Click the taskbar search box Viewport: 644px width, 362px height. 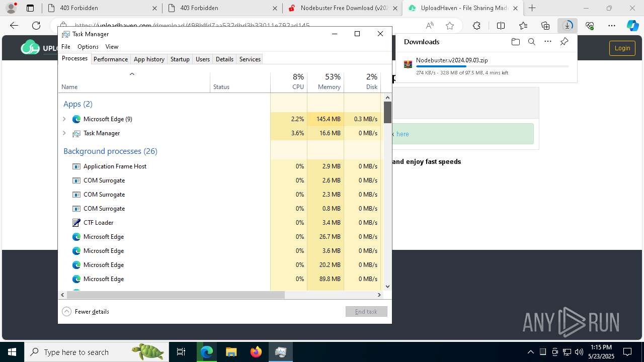[96, 352]
